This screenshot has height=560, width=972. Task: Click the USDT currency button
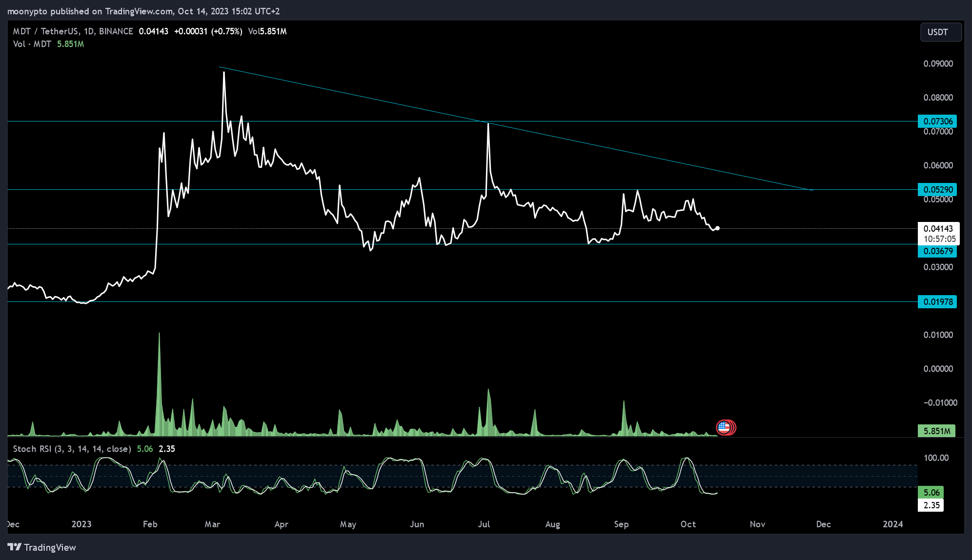[x=941, y=32]
